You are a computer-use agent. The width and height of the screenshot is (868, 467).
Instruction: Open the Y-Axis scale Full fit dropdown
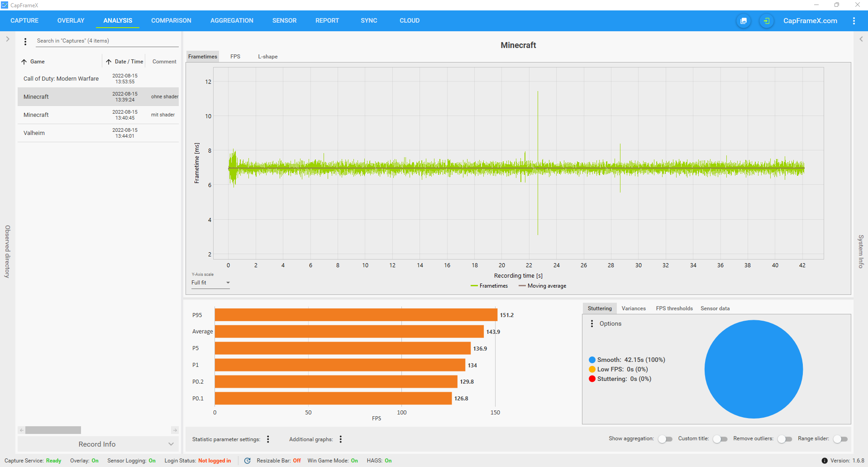pos(210,283)
